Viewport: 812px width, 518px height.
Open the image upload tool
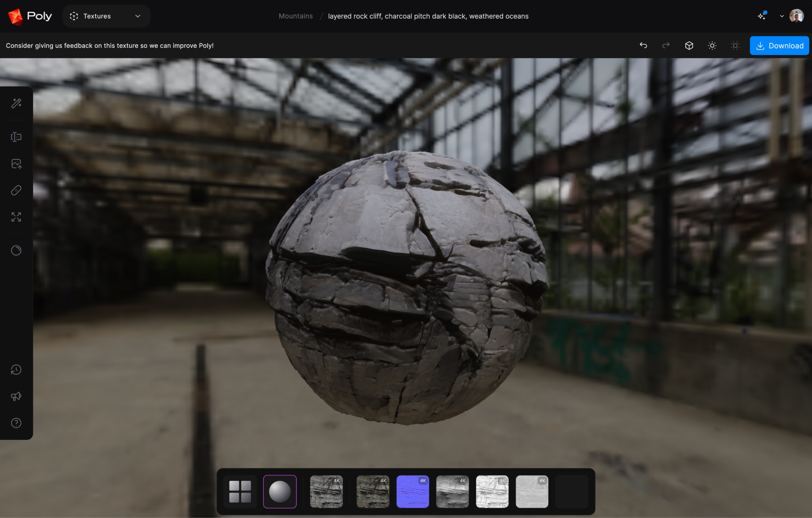tap(16, 164)
